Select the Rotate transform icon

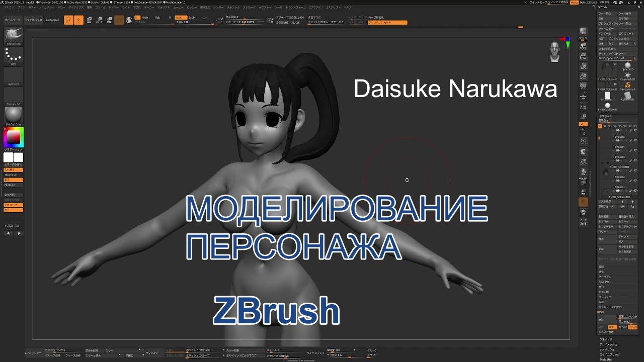[109, 20]
